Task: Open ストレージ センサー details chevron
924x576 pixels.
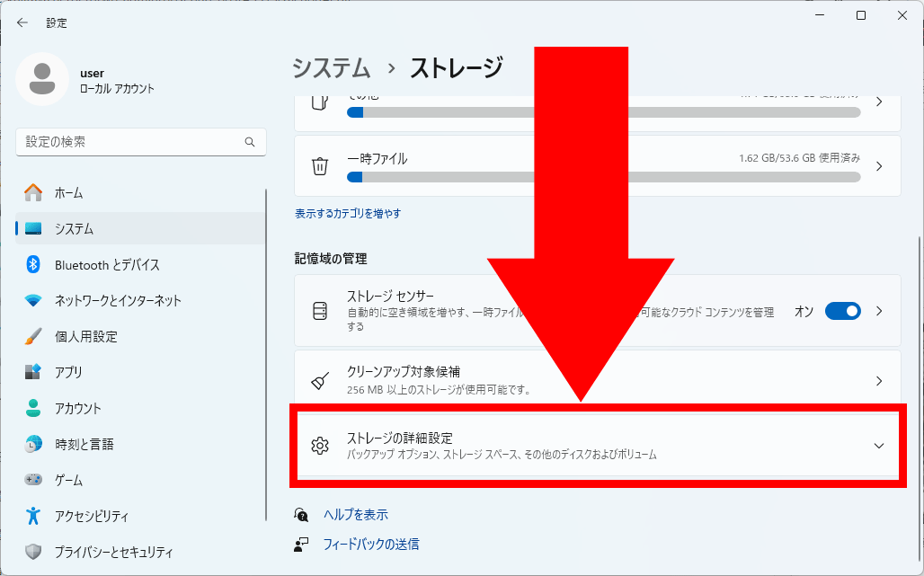Action: coord(879,311)
